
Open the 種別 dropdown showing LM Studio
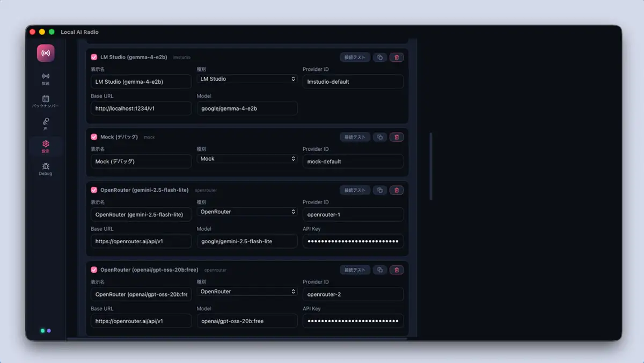[x=247, y=79]
